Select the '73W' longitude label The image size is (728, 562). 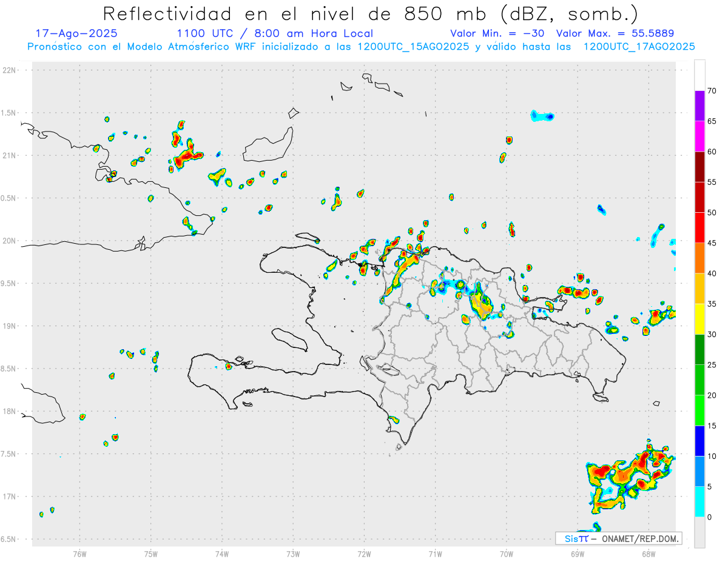click(293, 554)
